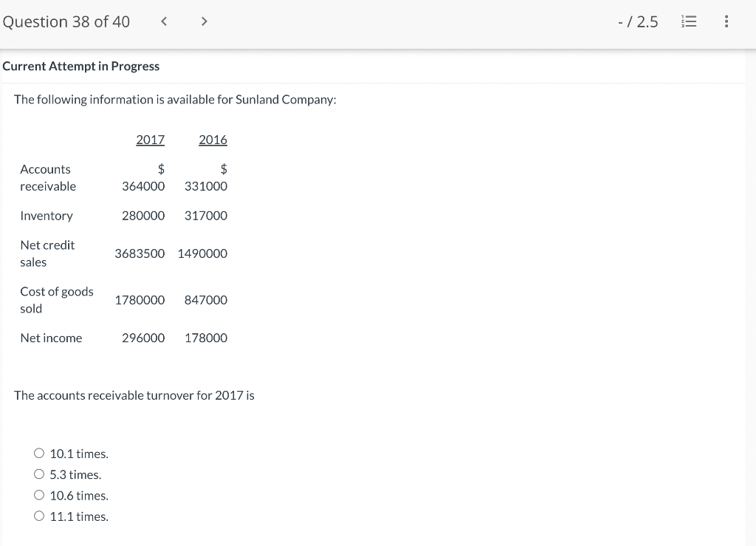Image resolution: width=756 pixels, height=546 pixels.
Task: Click the 11.1 times label text
Action: click(79, 516)
